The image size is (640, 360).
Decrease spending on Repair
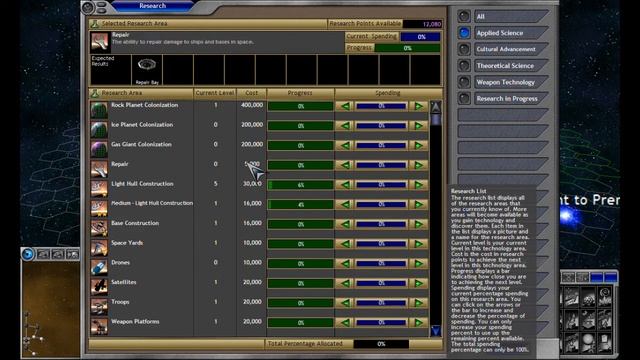pos(345,165)
